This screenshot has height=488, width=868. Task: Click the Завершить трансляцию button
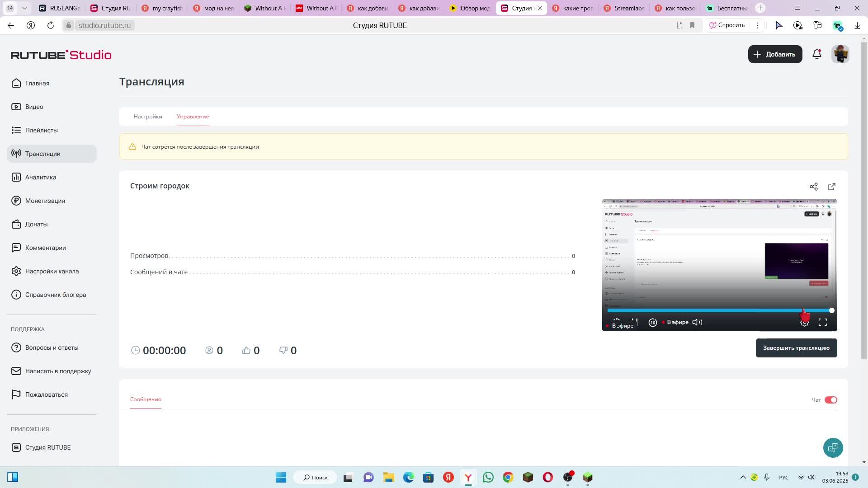point(796,348)
